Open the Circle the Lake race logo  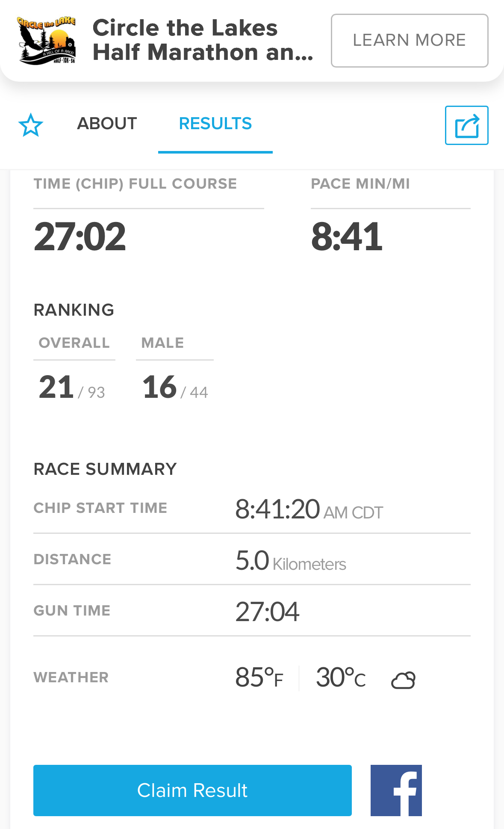(x=46, y=40)
